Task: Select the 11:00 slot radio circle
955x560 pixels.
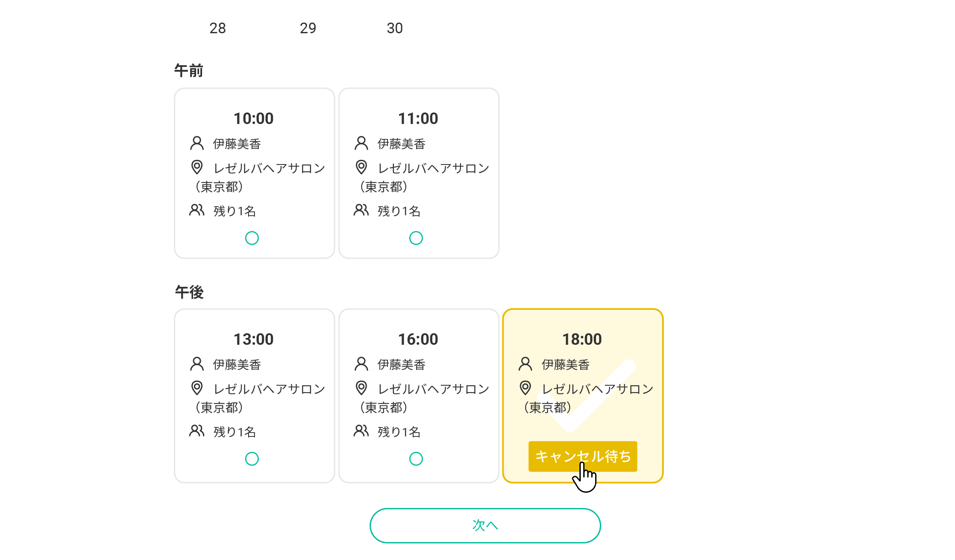Action: pos(416,238)
